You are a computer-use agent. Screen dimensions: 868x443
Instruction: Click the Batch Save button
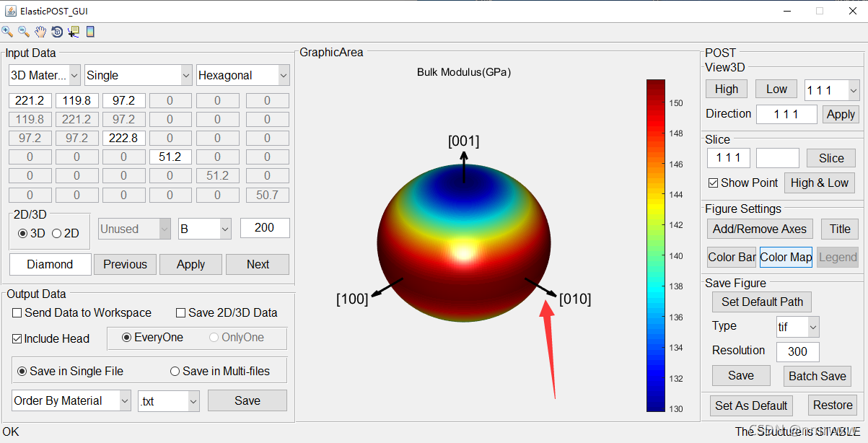(x=817, y=376)
